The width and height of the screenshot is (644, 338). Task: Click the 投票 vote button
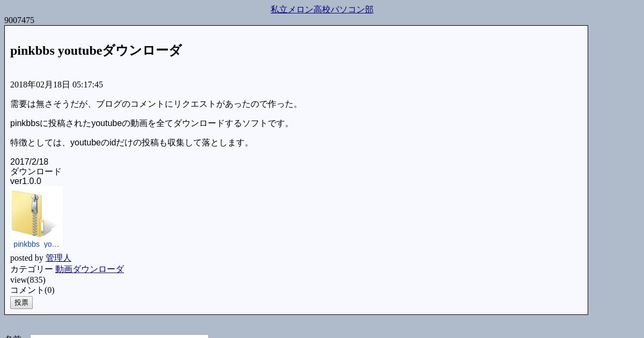tap(21, 303)
